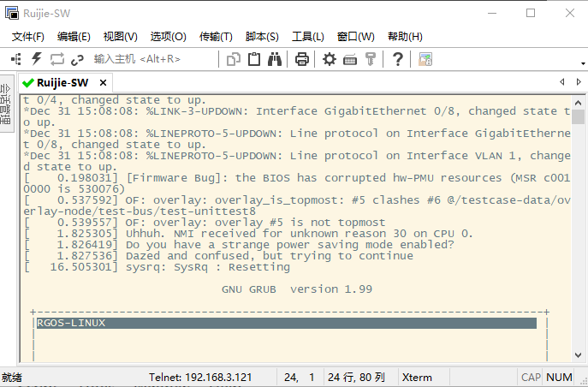
Task: Click the Find binoculars icon
Action: [x=275, y=59]
